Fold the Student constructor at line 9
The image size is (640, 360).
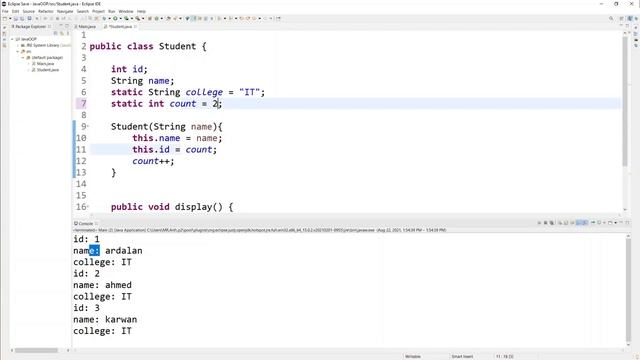pos(88,126)
